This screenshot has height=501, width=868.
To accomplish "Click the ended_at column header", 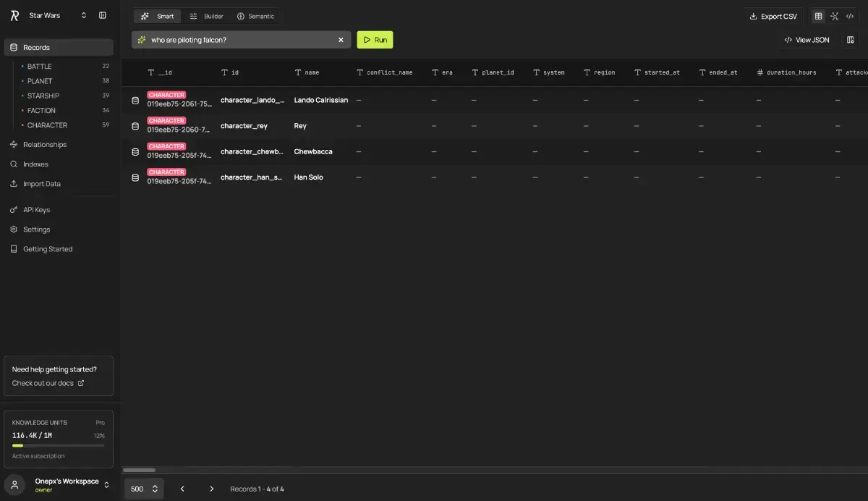I will tap(719, 72).
